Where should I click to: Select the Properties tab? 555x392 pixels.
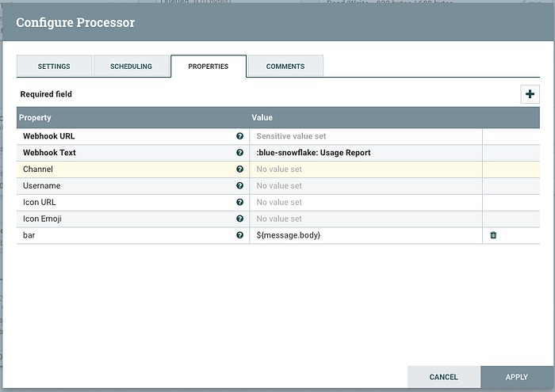click(208, 66)
